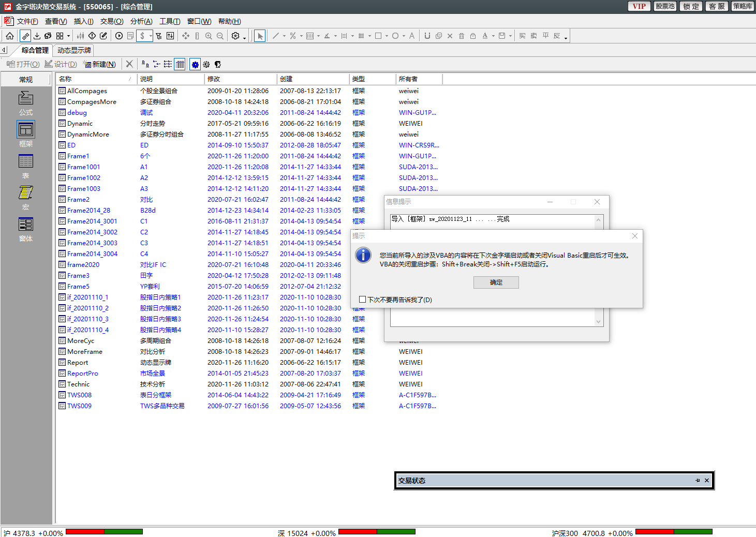This screenshot has width=756, height=537.
Task: Select the arrow pointer cursor tool
Action: (260, 36)
